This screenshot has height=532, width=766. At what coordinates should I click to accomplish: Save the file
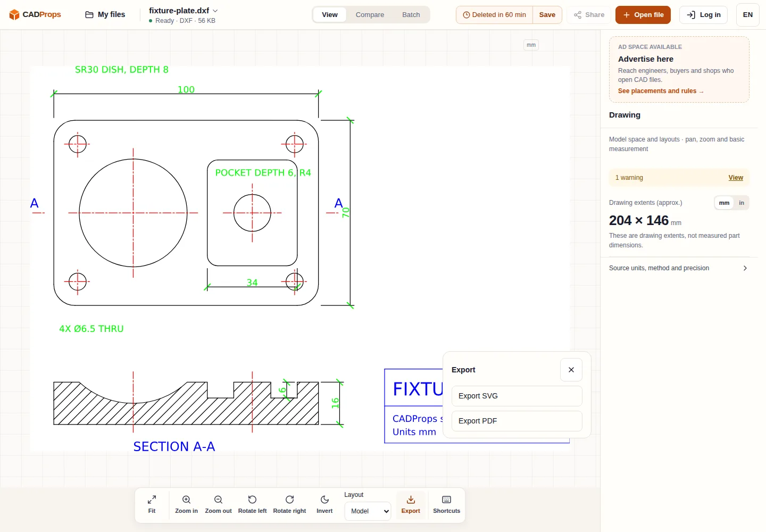pyautogui.click(x=547, y=14)
